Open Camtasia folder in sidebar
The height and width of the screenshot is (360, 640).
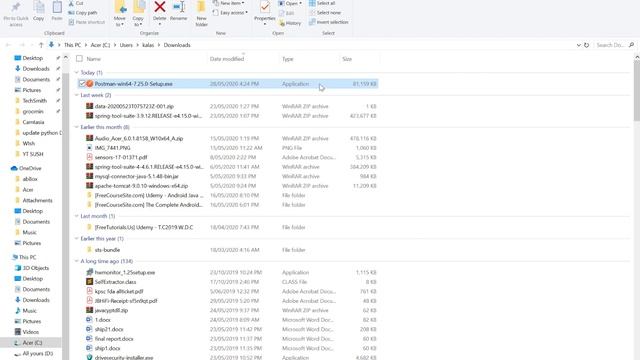point(33,122)
